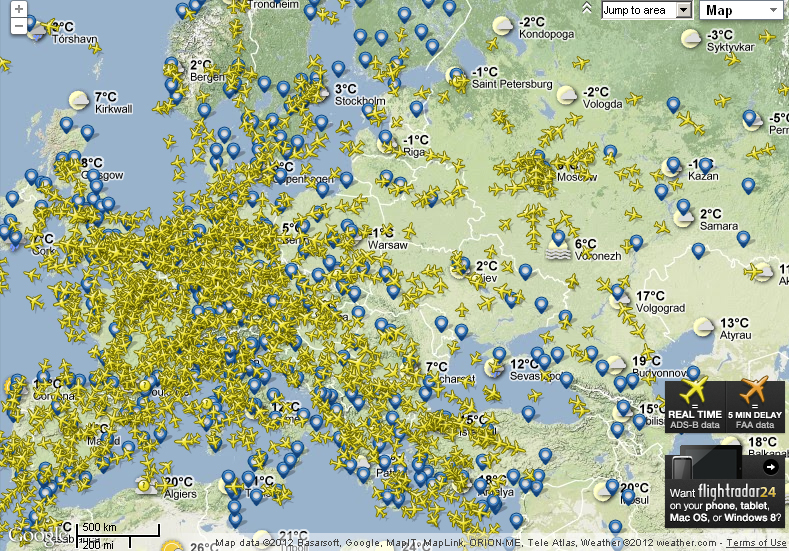Zoom out with the minus button
789x551 pixels.
(19, 24)
